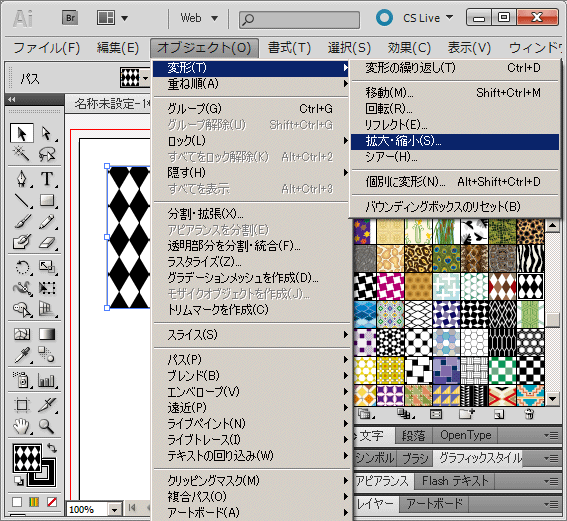Open the 効果(C) menu
The height and width of the screenshot is (521, 567).
click(409, 48)
